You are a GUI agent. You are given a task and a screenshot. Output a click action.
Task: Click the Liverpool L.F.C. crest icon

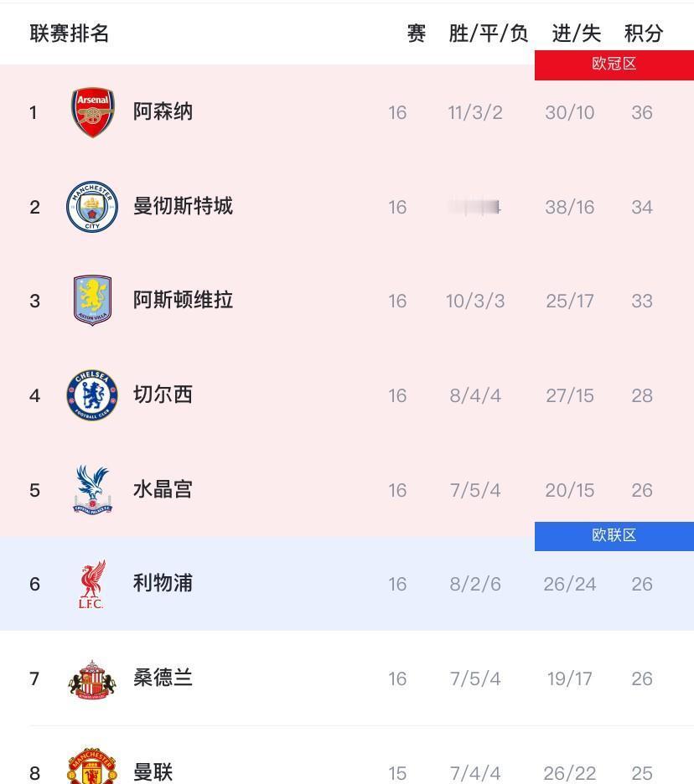pyautogui.click(x=92, y=584)
